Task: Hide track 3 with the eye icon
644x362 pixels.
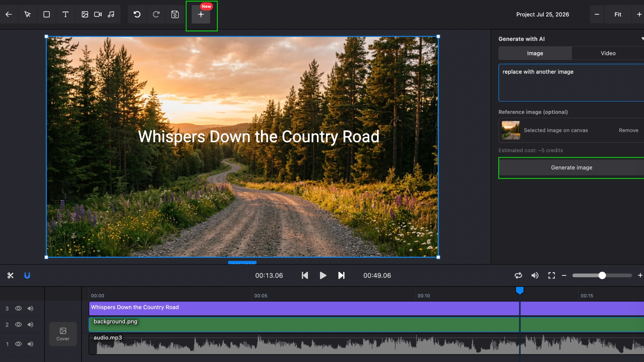Action: pyautogui.click(x=18, y=308)
